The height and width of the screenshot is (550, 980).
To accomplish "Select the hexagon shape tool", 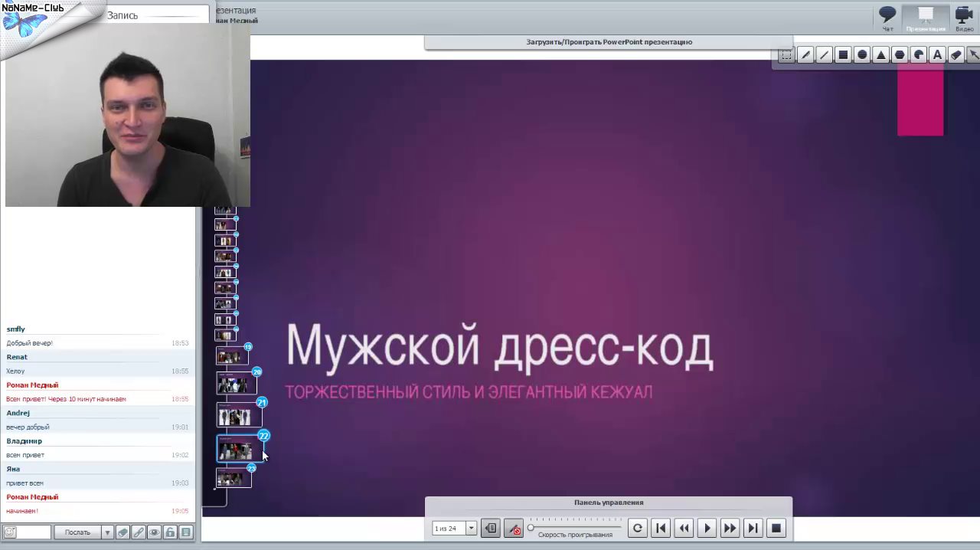I will pos(900,55).
